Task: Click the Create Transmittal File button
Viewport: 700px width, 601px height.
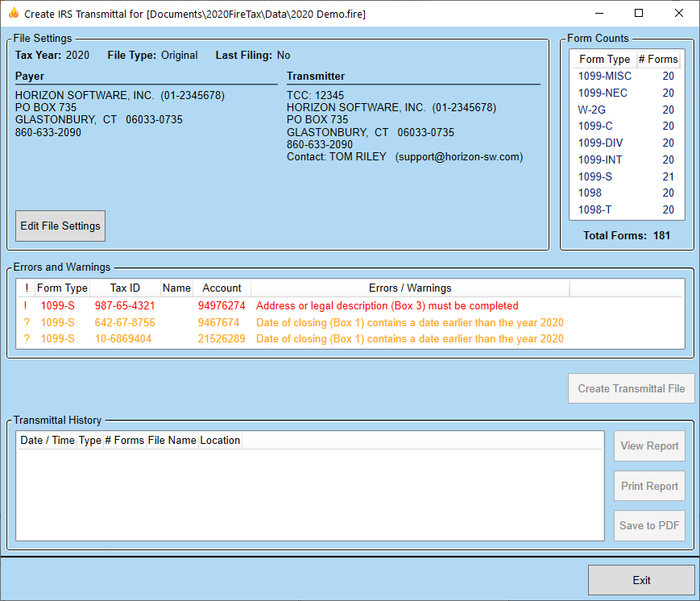Action: 632,388
